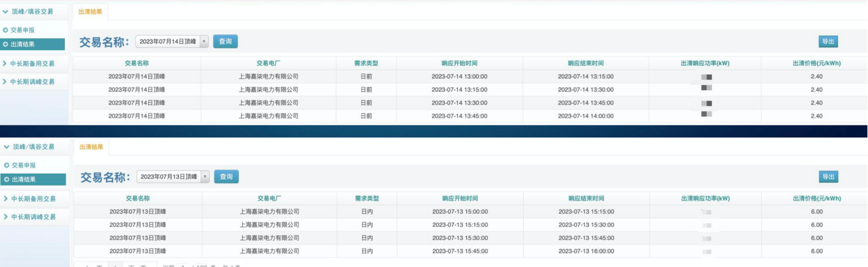868x267 pixels.
Task: Click the 交易申报 icon in the upper sidebar
Action: (6, 30)
